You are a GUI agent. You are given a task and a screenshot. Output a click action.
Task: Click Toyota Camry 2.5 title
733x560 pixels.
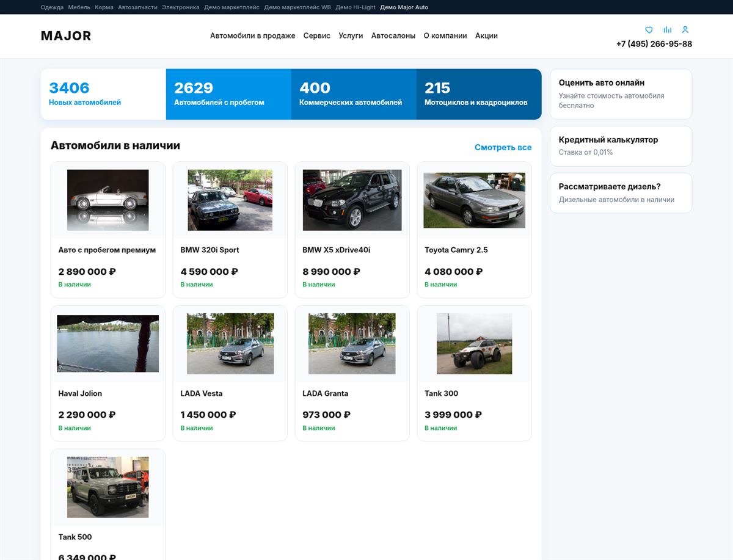point(456,250)
